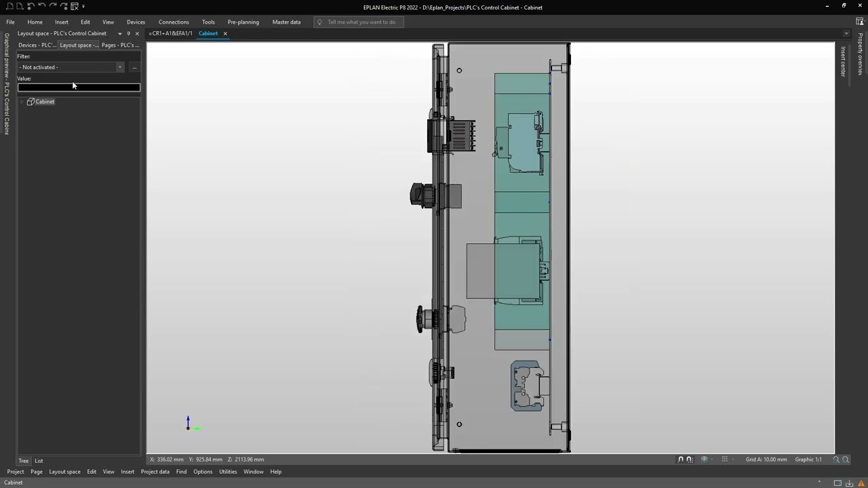868x488 pixels.
Task: Pin the Layout space navigator panel
Action: (x=128, y=33)
